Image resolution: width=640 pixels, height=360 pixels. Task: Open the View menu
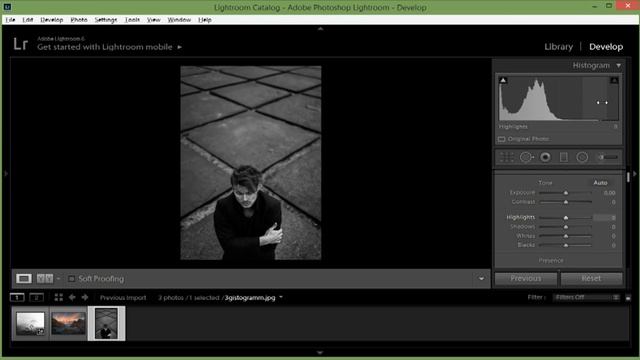tap(154, 20)
